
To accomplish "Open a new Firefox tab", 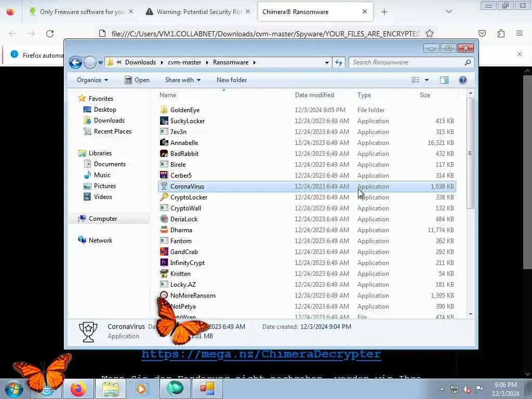I will [384, 12].
